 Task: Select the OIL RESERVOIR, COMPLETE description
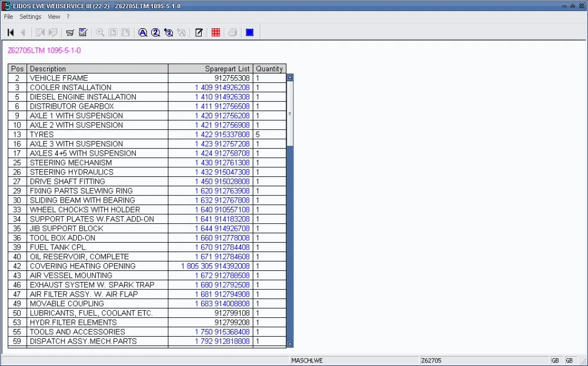pyautogui.click(x=79, y=257)
